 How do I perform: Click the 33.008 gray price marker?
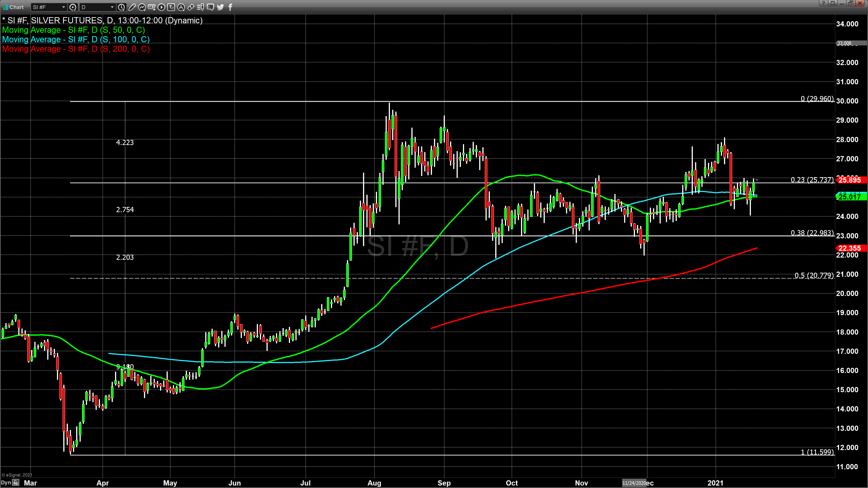[x=851, y=43]
